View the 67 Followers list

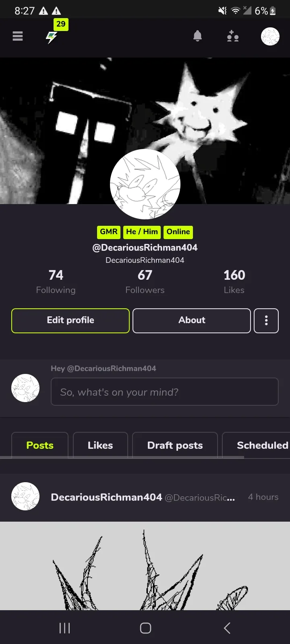[x=145, y=282]
